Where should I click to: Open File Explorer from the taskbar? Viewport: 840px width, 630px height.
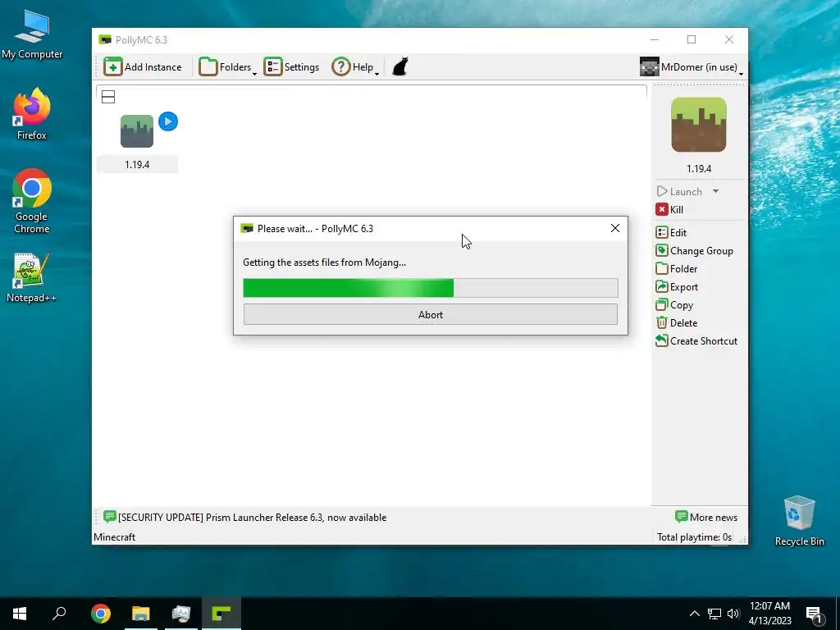pyautogui.click(x=141, y=614)
